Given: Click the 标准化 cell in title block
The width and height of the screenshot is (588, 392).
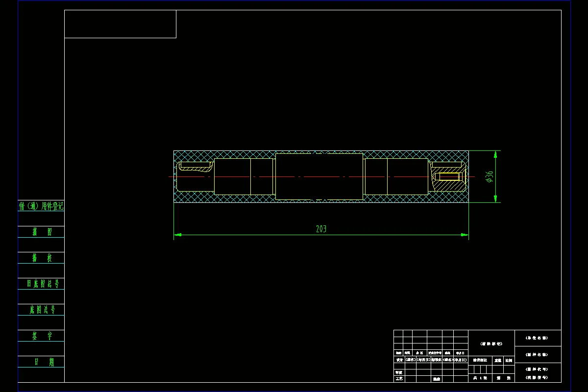Looking at the screenshot, I should (x=437, y=360).
